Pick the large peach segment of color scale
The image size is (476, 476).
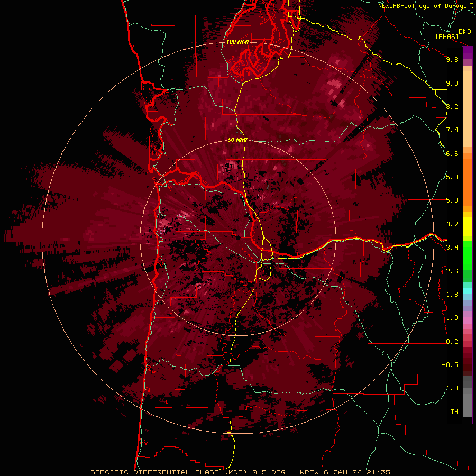467,108
